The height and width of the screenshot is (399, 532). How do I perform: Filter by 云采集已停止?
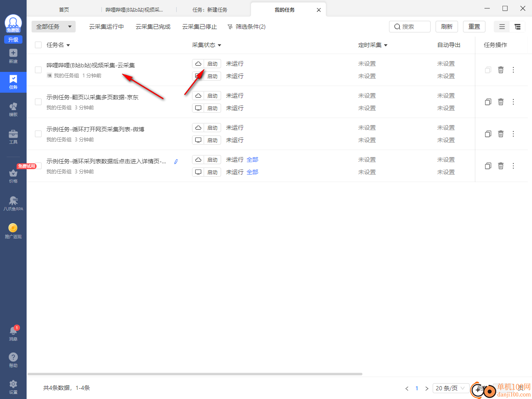199,27
